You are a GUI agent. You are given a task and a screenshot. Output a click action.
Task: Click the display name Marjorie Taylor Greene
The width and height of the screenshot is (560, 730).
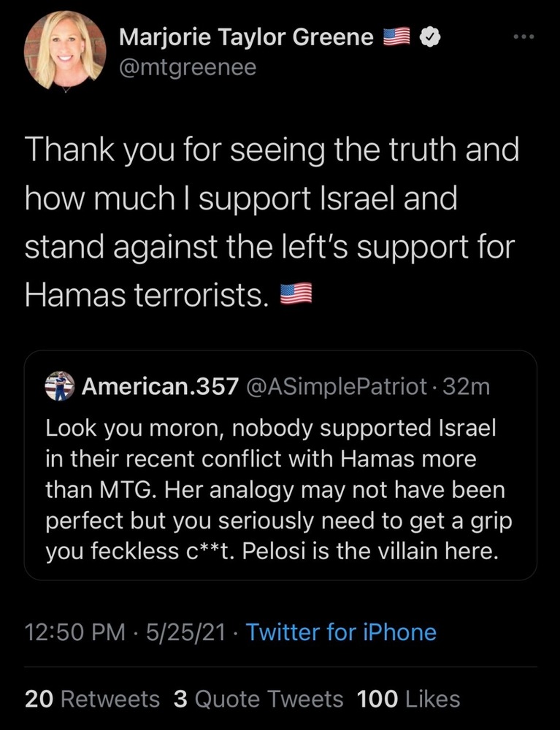pyautogui.click(x=245, y=37)
